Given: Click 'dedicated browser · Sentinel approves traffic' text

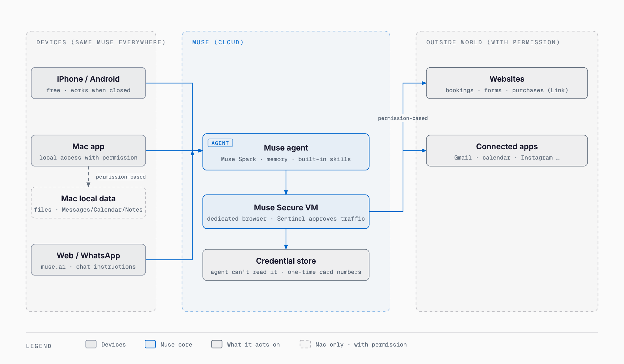Looking at the screenshot, I should click(286, 219).
